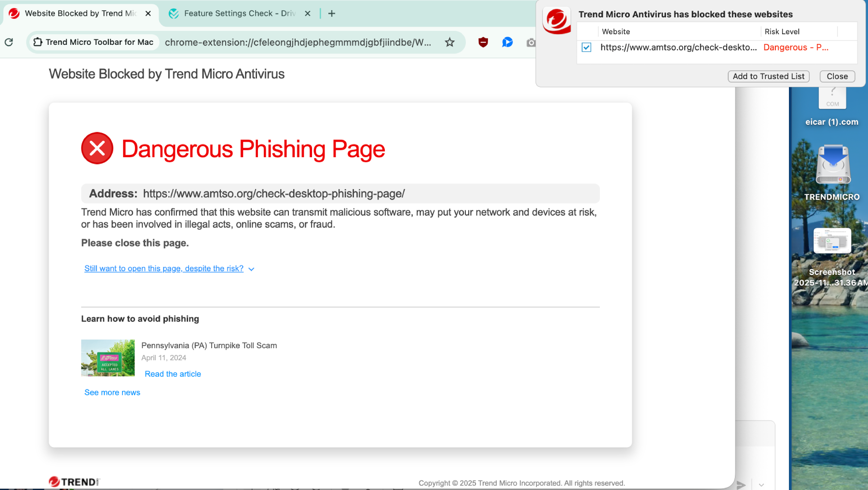Viewport: 868px width, 490px height.
Task: Uncheck the blocked amtso.org website entry
Action: (586, 47)
